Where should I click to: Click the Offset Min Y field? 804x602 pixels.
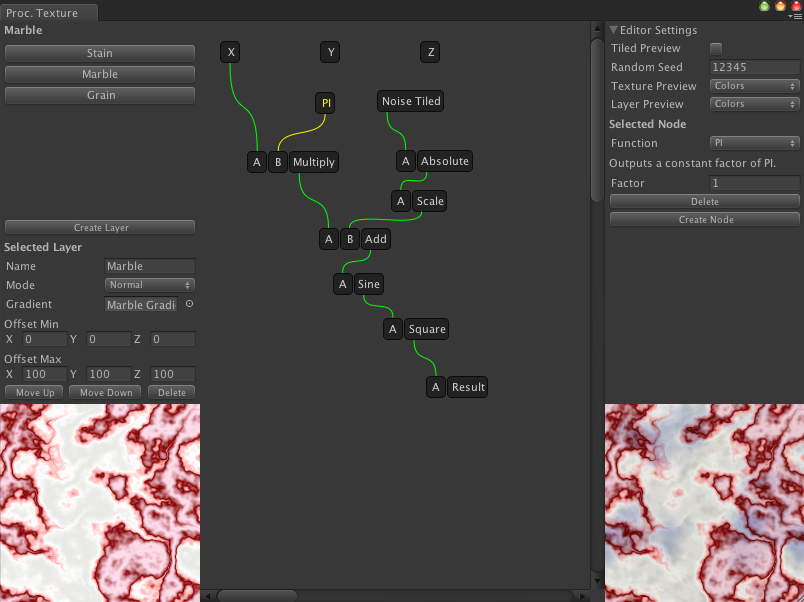(x=108, y=339)
